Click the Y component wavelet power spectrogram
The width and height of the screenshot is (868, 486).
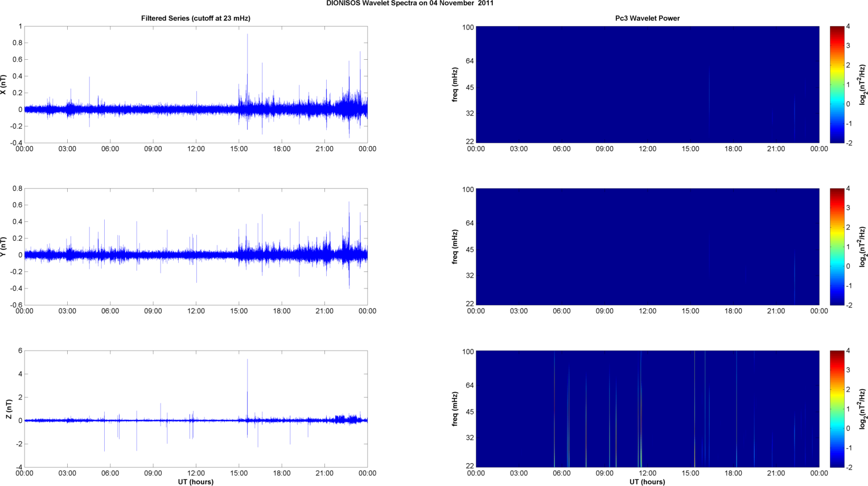pyautogui.click(x=647, y=247)
